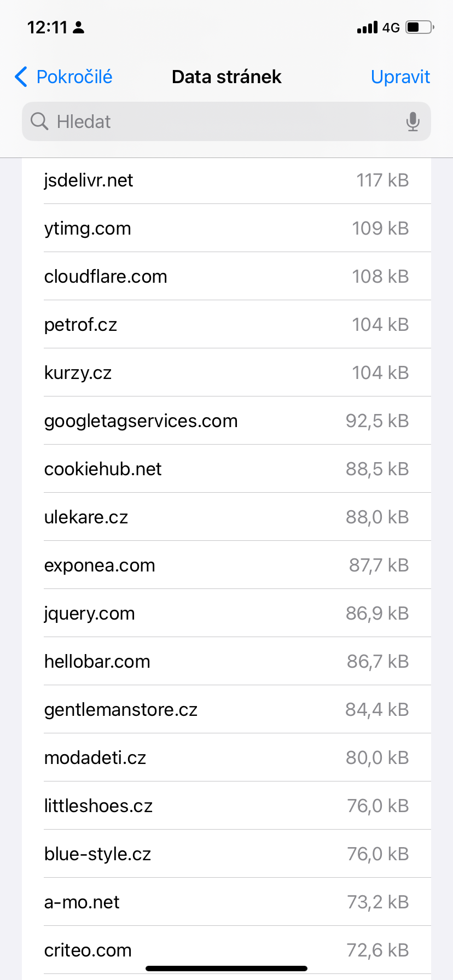Viewport: 453px width, 980px height.
Task: Choose petrof.cz from the list
Action: tap(226, 325)
